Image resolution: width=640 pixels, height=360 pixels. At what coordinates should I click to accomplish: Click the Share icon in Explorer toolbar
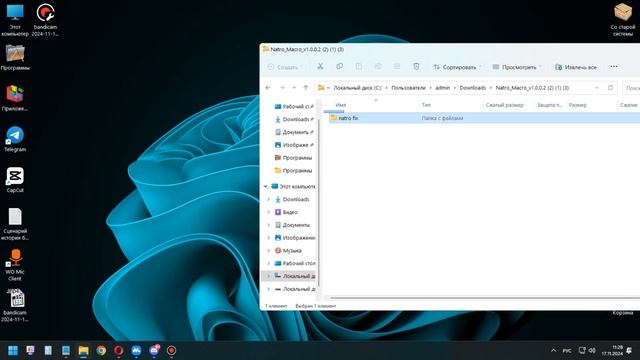point(397,67)
